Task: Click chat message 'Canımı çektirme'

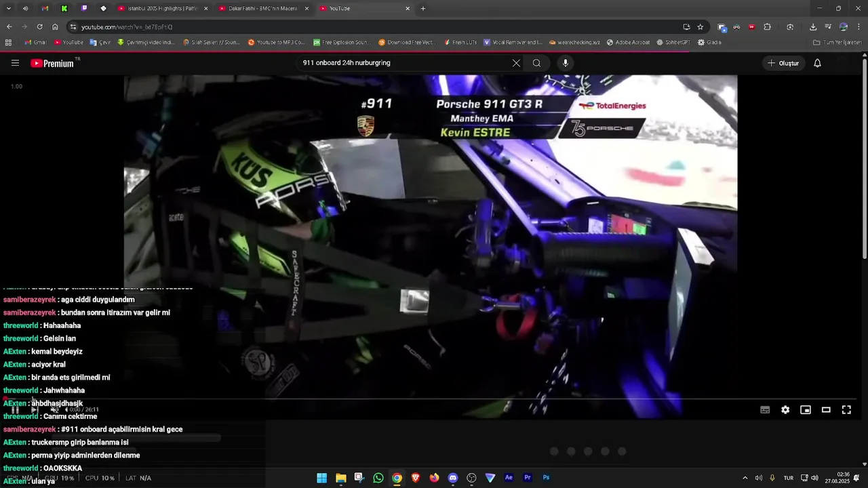Action: (70, 416)
